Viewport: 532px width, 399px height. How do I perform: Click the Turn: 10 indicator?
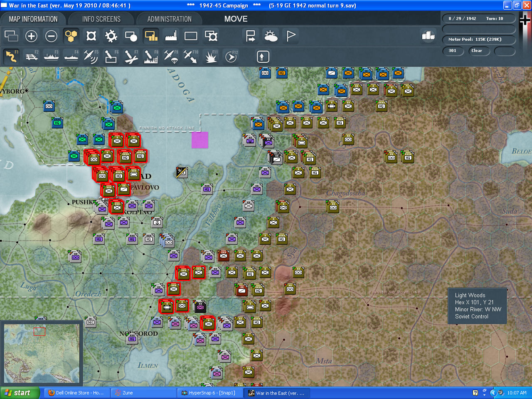pyautogui.click(x=495, y=19)
